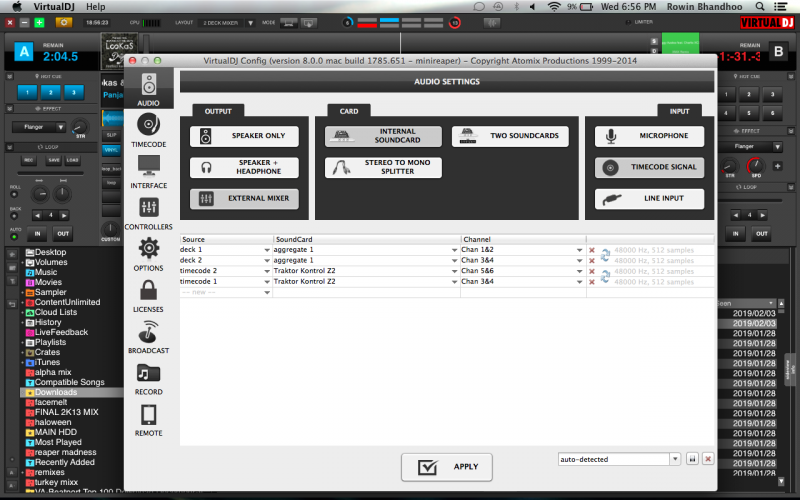800x500 pixels.
Task: Select the Downloads folder
Action: coord(56,392)
